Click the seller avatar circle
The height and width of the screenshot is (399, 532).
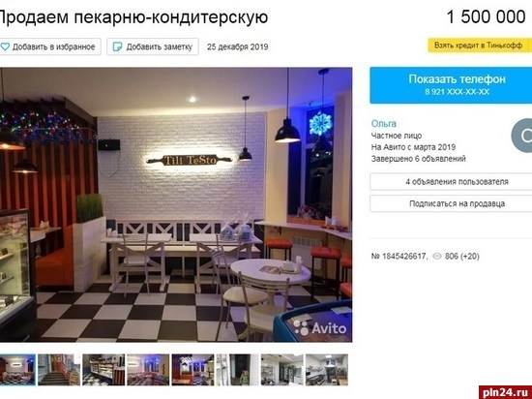(521, 136)
